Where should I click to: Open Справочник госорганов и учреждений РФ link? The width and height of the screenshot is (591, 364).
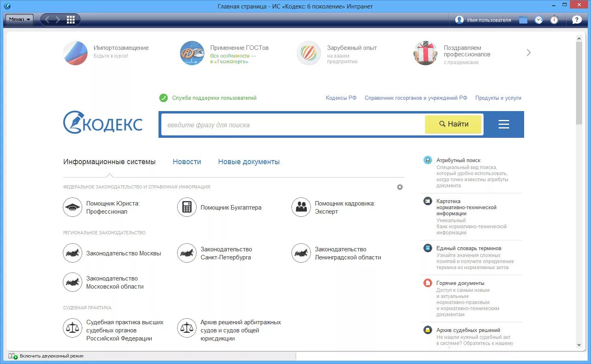[416, 98]
